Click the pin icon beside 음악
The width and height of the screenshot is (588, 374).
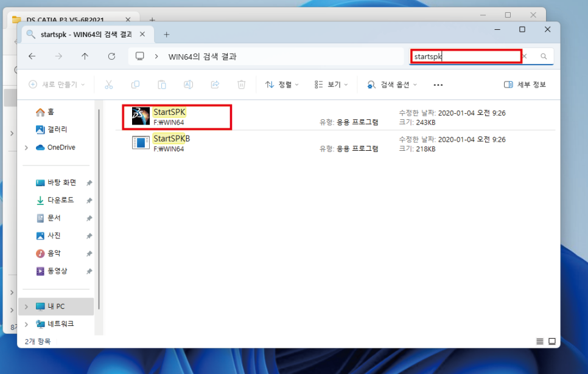click(89, 254)
